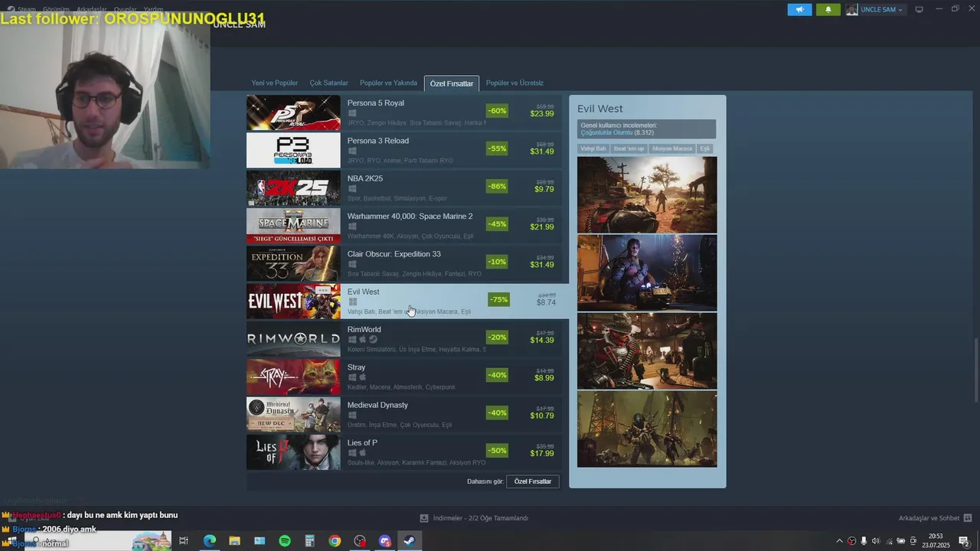Open Calculator from the taskbar
Screen dimensions: 980x551
[x=310, y=541]
